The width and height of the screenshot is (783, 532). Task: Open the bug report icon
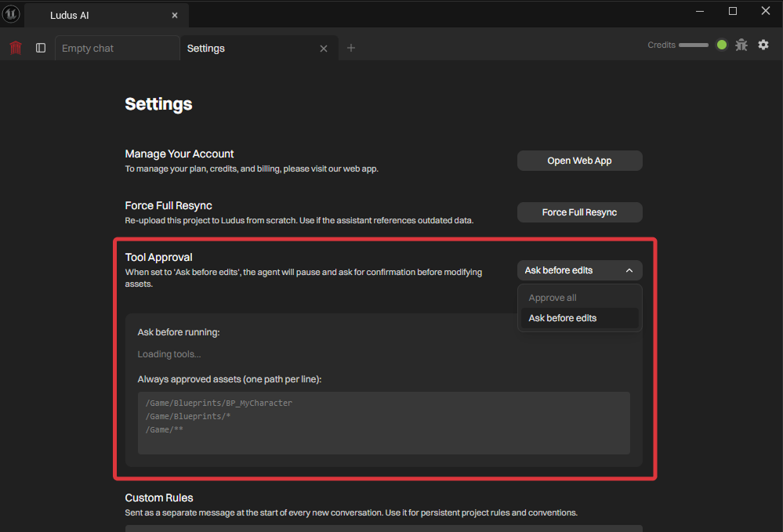(x=741, y=45)
